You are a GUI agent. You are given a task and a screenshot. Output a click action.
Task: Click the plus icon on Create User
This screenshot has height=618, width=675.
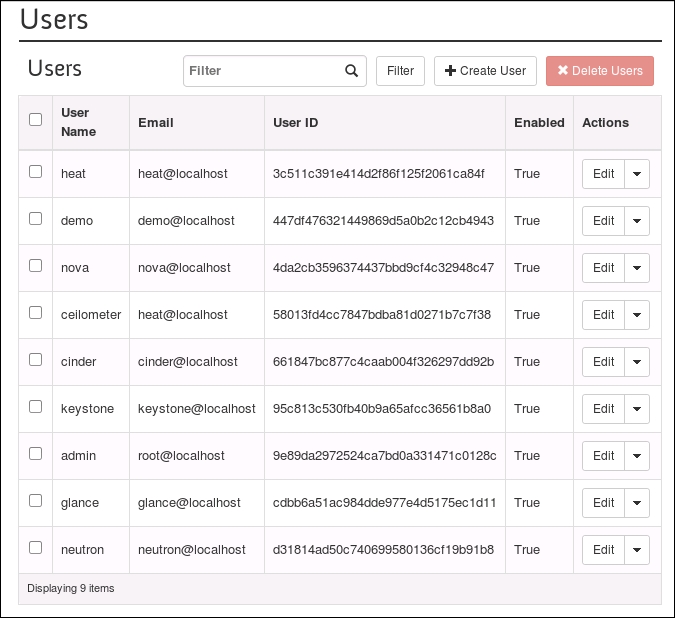coord(450,71)
